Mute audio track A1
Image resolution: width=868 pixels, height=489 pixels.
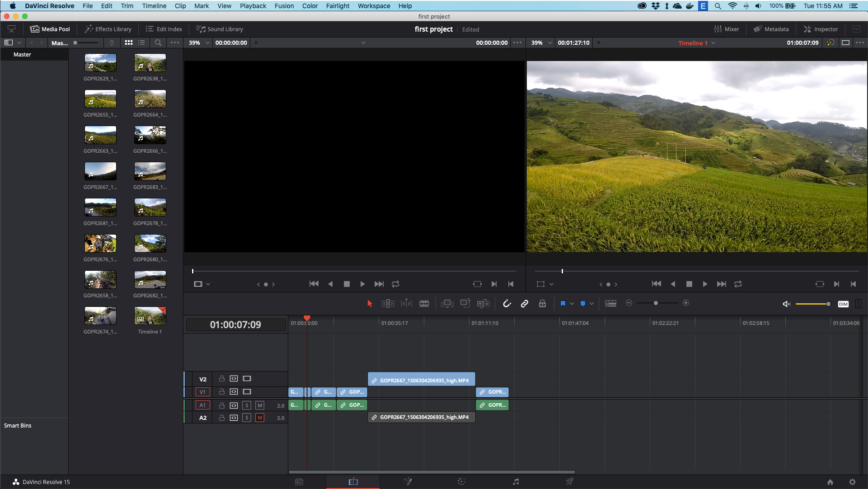coord(260,405)
